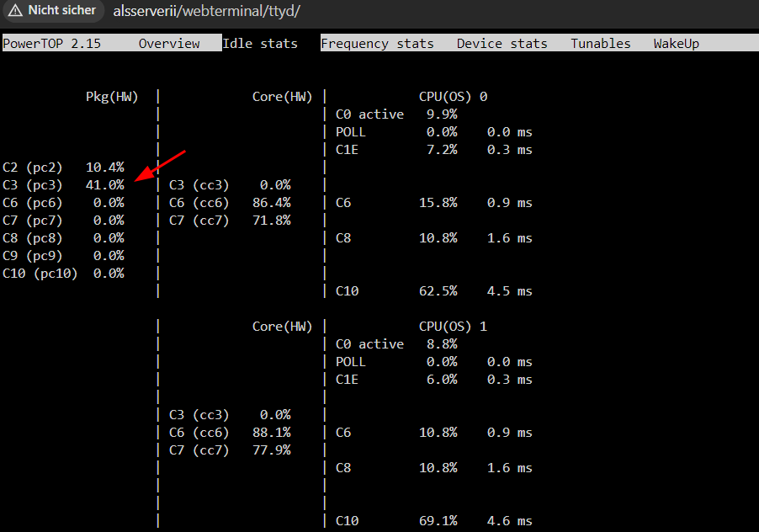Switch to the Tunables tab
The width and height of the screenshot is (759, 532).
tap(600, 44)
